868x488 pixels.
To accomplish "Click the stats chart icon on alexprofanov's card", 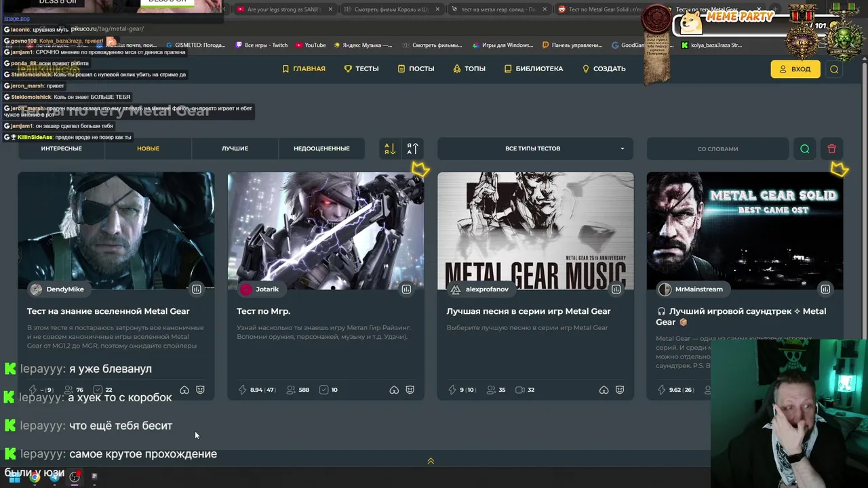I will (x=616, y=289).
